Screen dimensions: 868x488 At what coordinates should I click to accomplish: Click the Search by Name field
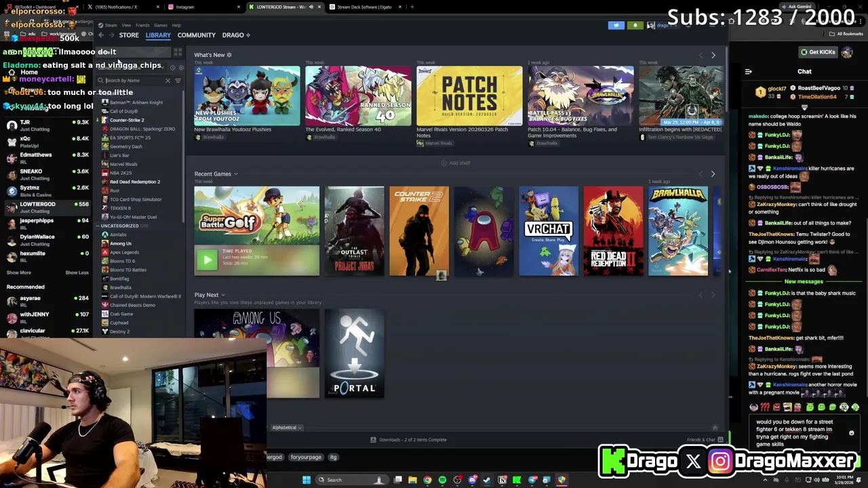pyautogui.click(x=134, y=80)
